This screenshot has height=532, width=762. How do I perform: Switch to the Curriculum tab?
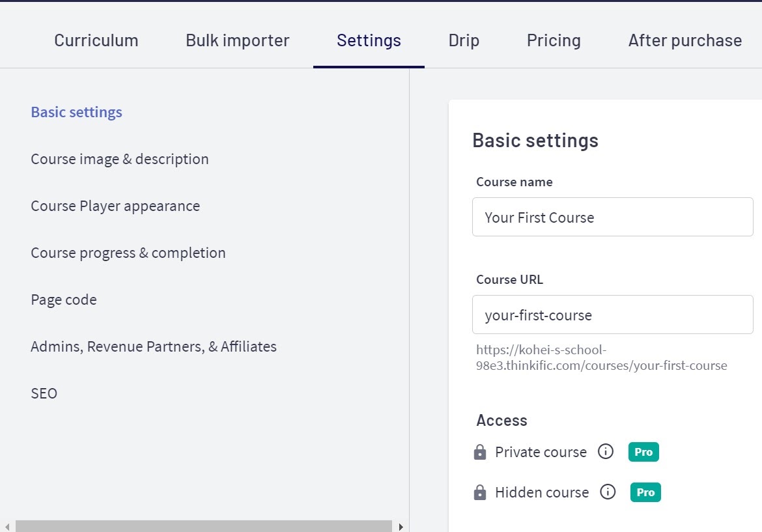[96, 40]
